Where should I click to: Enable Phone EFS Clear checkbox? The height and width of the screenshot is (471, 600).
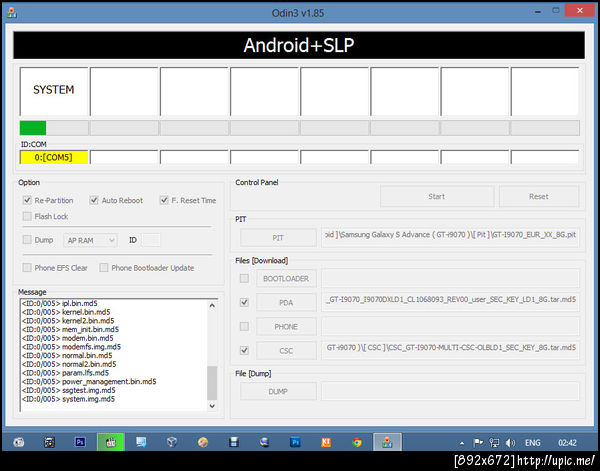(x=27, y=267)
